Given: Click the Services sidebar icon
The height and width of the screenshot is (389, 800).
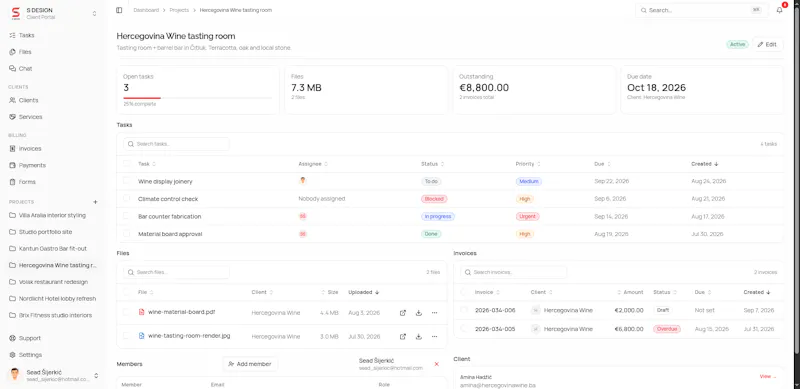Looking at the screenshot, I should click(12, 117).
